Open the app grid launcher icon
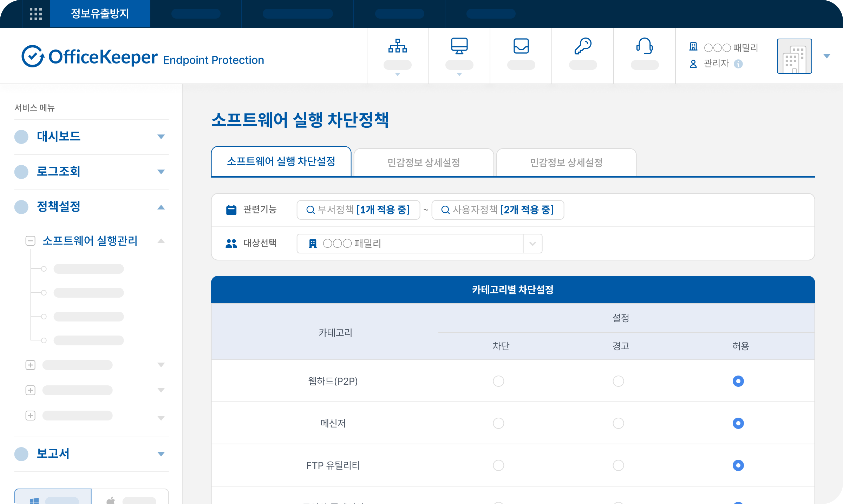Viewport: 843px width, 504px height. [36, 14]
